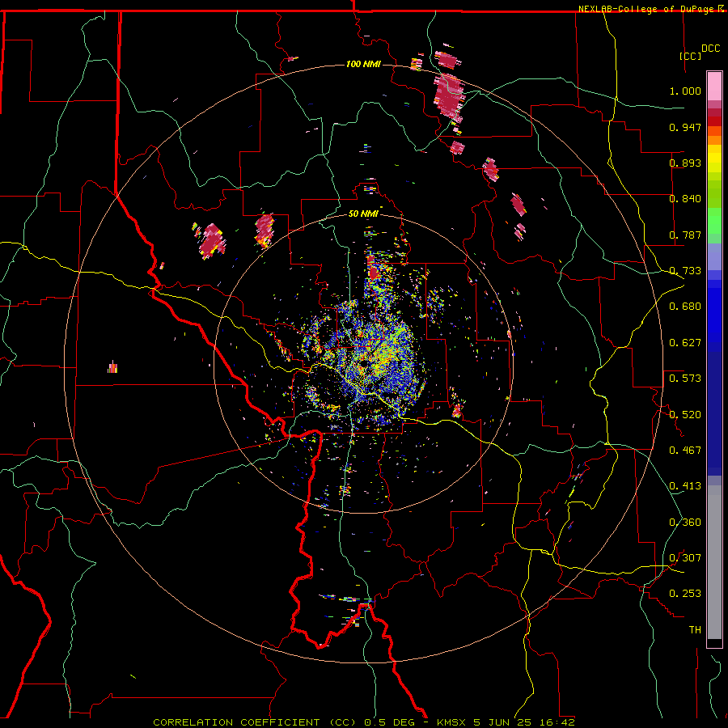
Task: Click the 50 NMI range ring label
Action: point(363,214)
